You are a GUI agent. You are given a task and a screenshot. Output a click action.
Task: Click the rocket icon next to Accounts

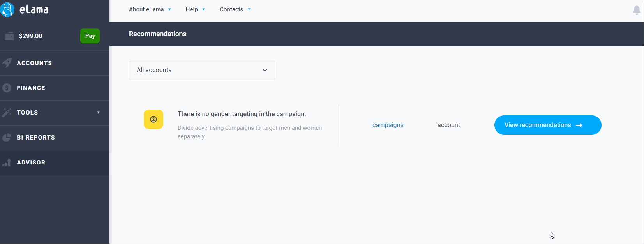coord(7,63)
